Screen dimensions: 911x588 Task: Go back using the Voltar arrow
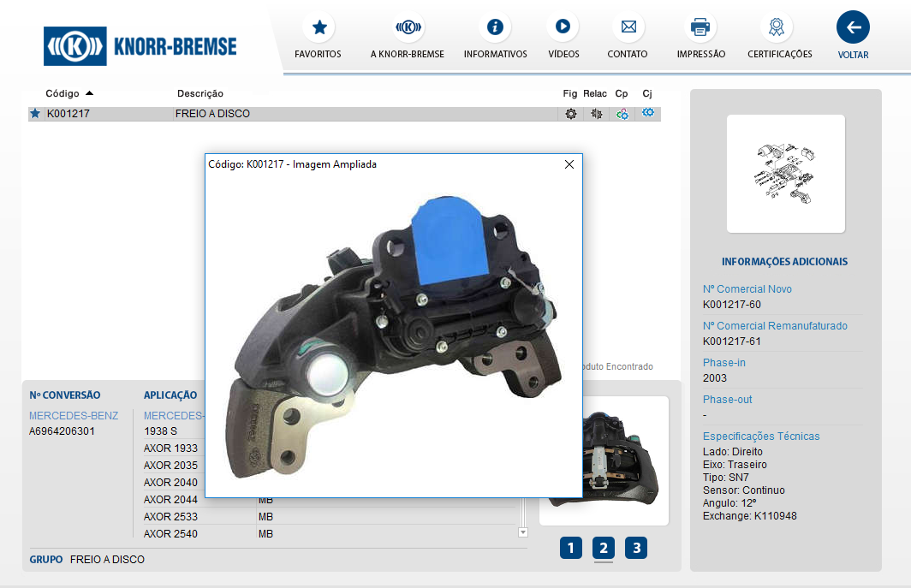click(853, 27)
